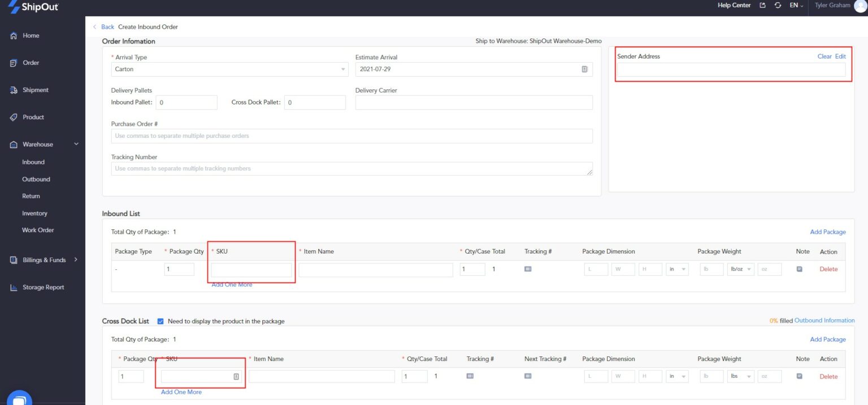The width and height of the screenshot is (868, 405).
Task: Open the Next Tracking # entry icon
Action: (x=527, y=376)
